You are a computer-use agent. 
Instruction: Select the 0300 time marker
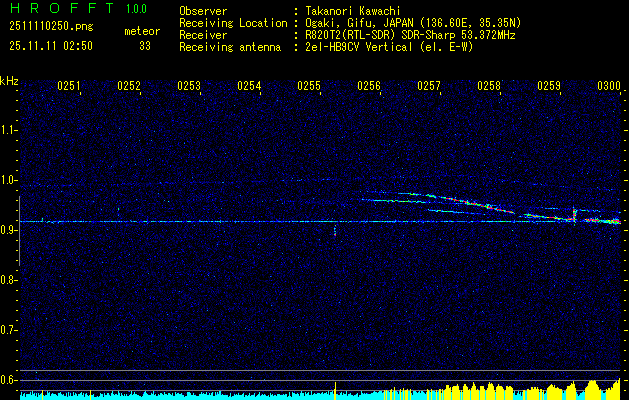click(x=608, y=87)
